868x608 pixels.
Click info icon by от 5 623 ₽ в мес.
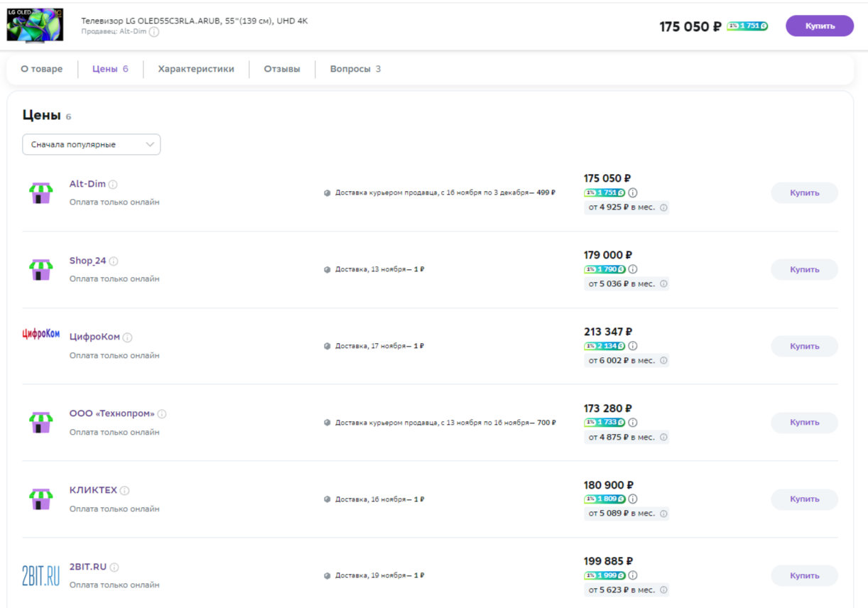pos(663,590)
